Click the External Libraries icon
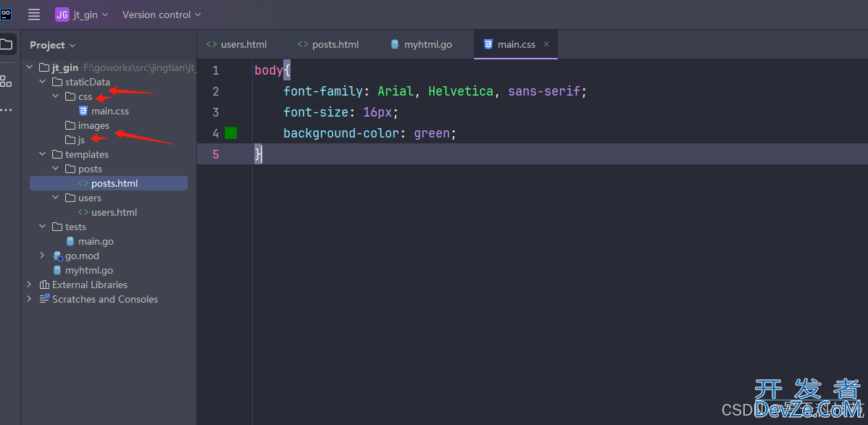 [44, 285]
